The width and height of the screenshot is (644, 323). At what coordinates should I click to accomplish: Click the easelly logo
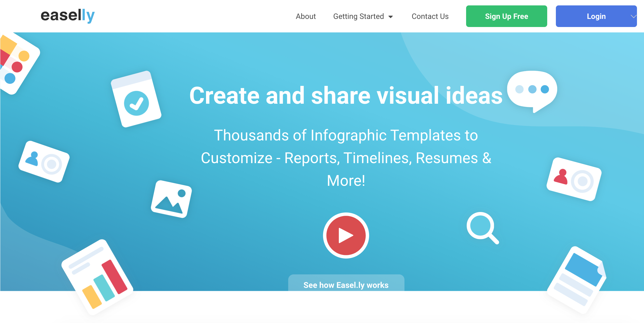click(68, 16)
